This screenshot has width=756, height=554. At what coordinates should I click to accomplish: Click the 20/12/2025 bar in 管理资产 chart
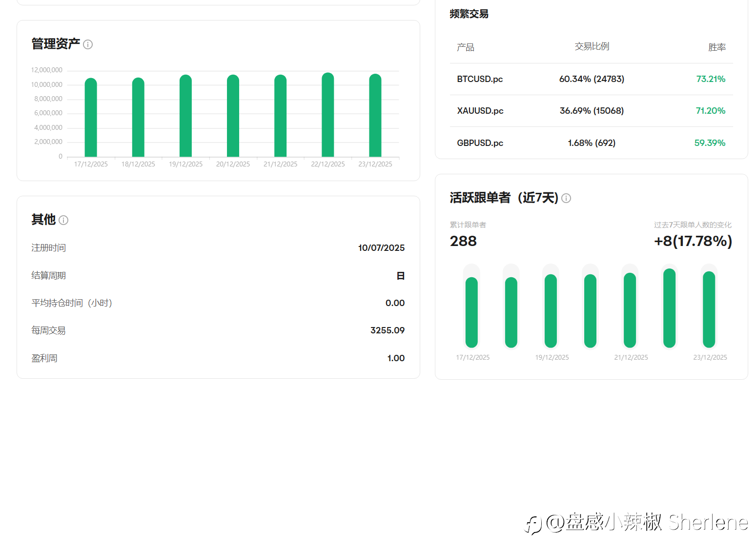pos(233,116)
